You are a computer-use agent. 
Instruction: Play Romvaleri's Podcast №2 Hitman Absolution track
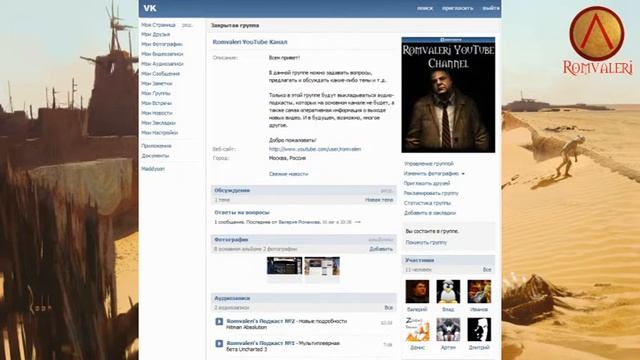tap(219, 322)
